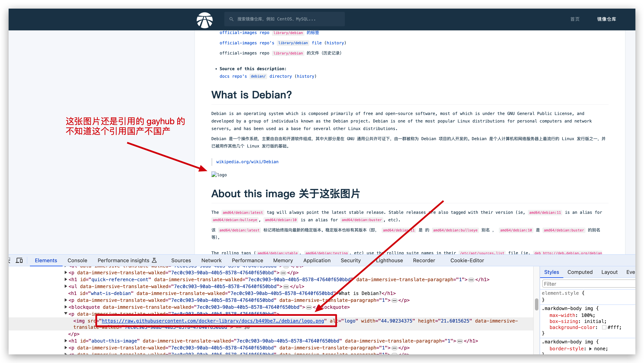This screenshot has height=363, width=644.
Task: Click the magnifier icon in the search bar
Action: pos(231,19)
